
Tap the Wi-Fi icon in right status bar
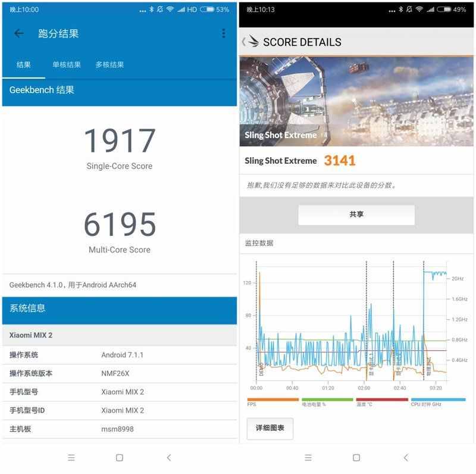[x=419, y=10]
